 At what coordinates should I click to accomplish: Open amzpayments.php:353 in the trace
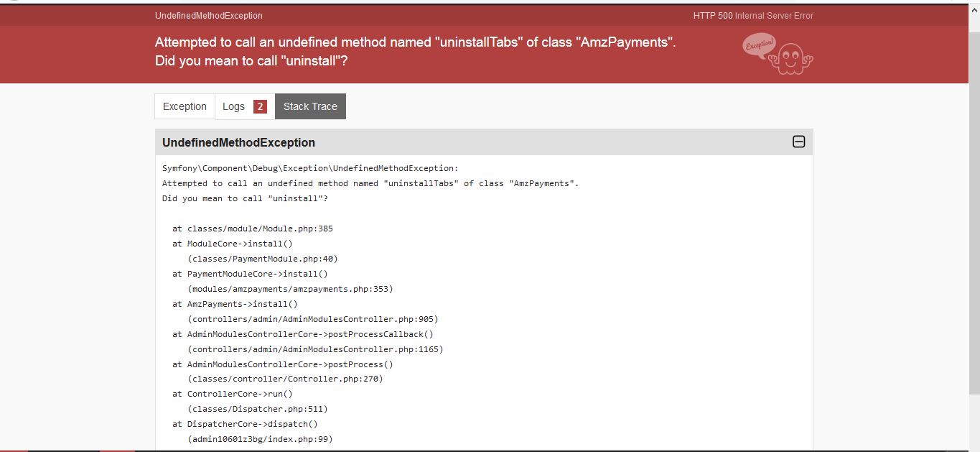pyautogui.click(x=290, y=289)
